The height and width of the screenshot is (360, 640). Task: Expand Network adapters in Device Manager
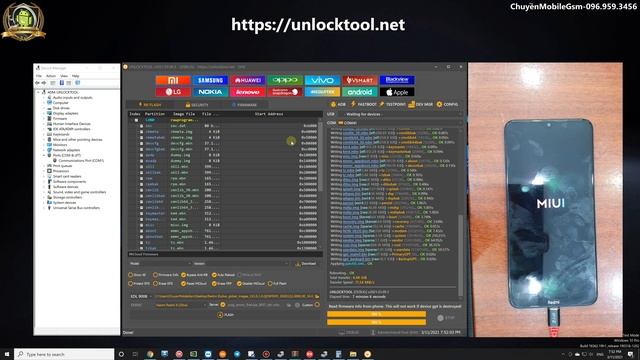coord(44,150)
